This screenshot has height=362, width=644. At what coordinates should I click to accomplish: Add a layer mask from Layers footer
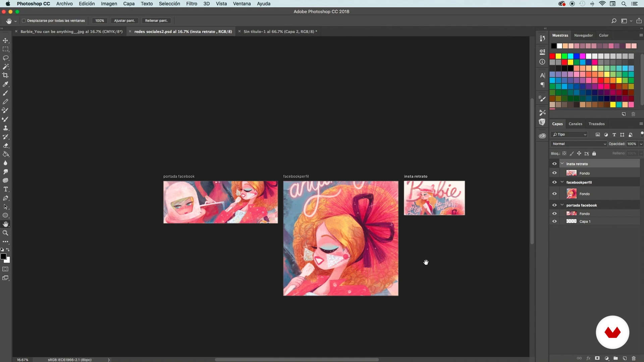(597, 358)
